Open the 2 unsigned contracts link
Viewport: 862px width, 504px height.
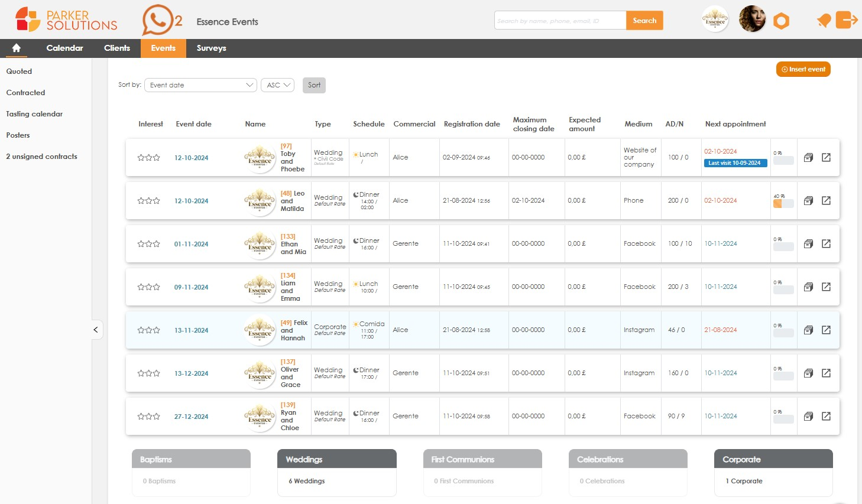(x=41, y=156)
